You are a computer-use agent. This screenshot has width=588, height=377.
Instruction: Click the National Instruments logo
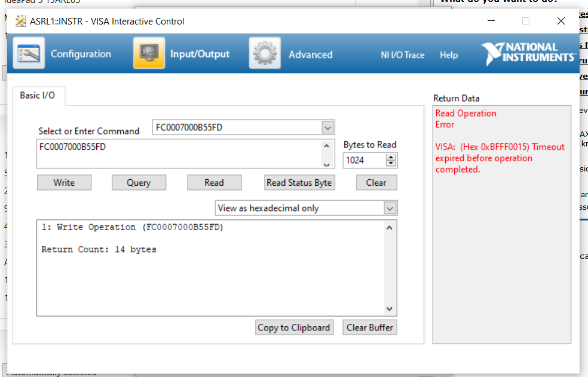click(528, 53)
